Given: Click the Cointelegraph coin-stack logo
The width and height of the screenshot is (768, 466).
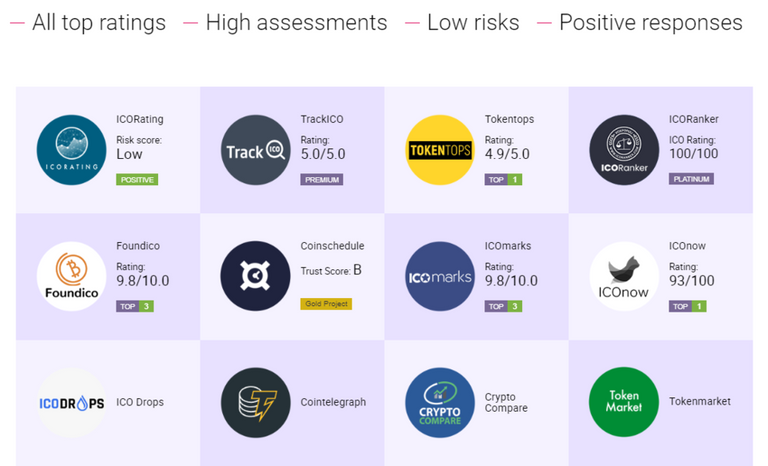Looking at the screenshot, I should pos(255,402).
